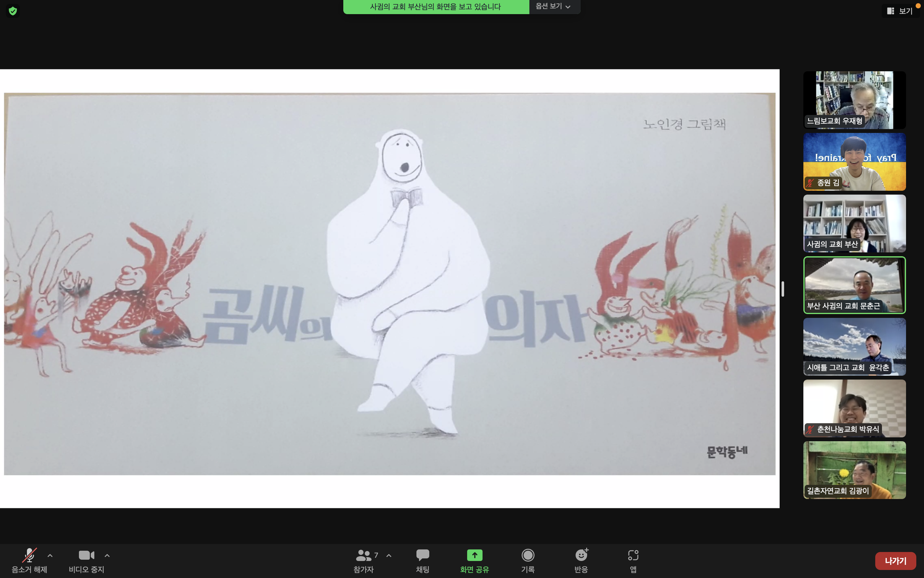This screenshot has width=924, height=578.
Task: Expand video options arrow beside camera
Action: [107, 556]
